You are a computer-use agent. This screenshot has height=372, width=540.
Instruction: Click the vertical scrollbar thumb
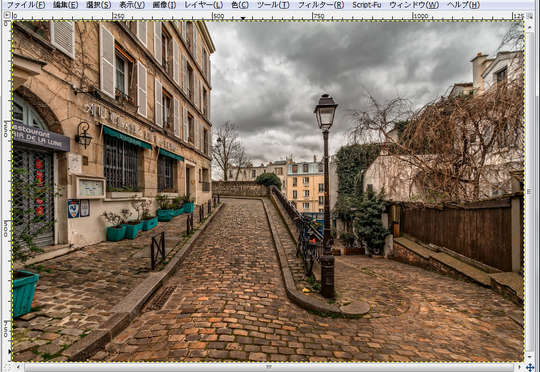(x=529, y=191)
